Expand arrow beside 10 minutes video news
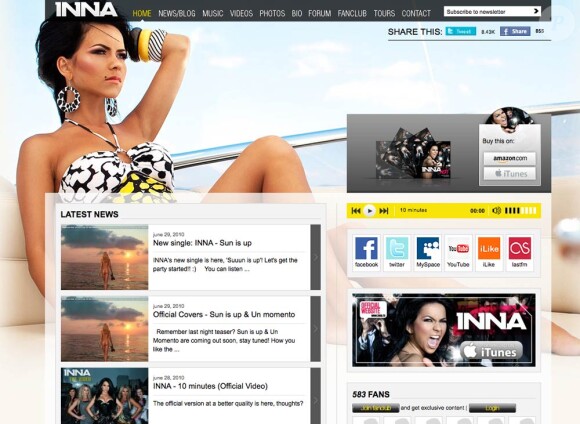This screenshot has width=580, height=424. click(316, 396)
